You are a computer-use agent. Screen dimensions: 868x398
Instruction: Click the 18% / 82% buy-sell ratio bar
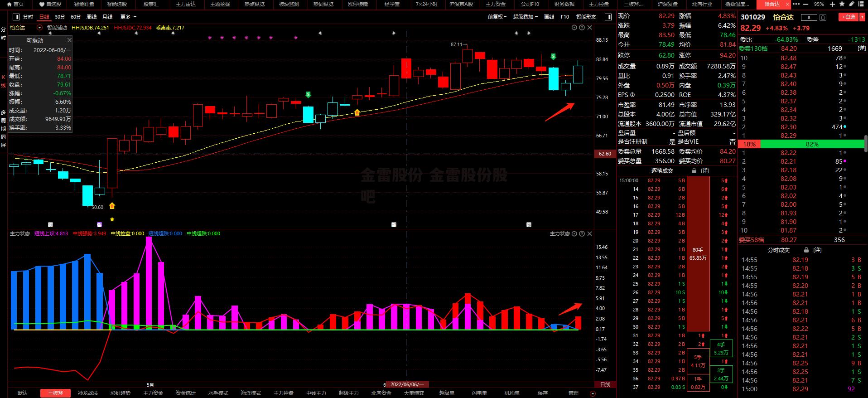(801, 144)
